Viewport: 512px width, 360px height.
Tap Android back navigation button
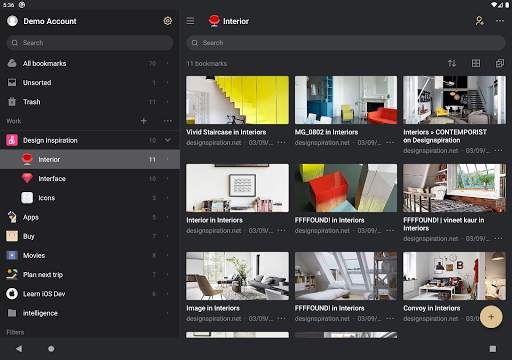(19, 349)
